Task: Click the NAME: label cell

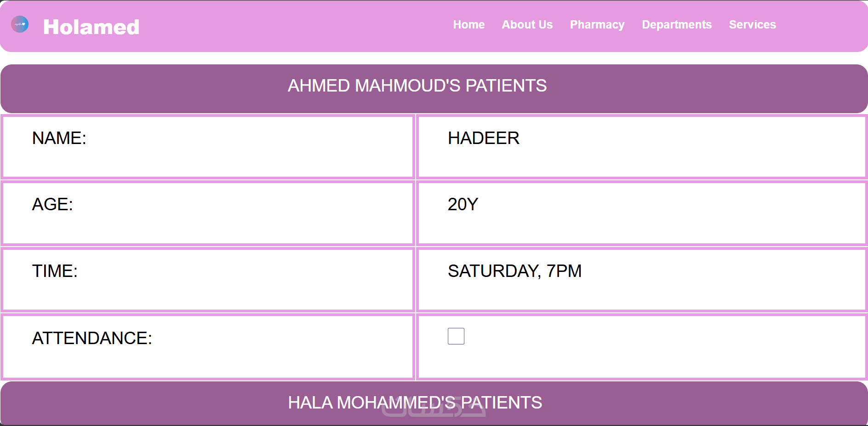Action: pyautogui.click(x=59, y=138)
